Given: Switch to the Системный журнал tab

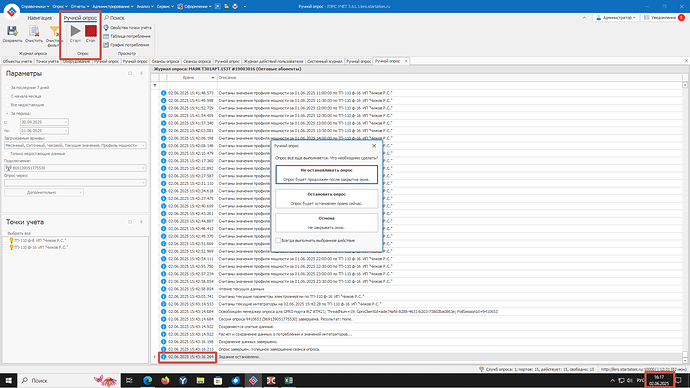Looking at the screenshot, I should pyautogui.click(x=325, y=61).
